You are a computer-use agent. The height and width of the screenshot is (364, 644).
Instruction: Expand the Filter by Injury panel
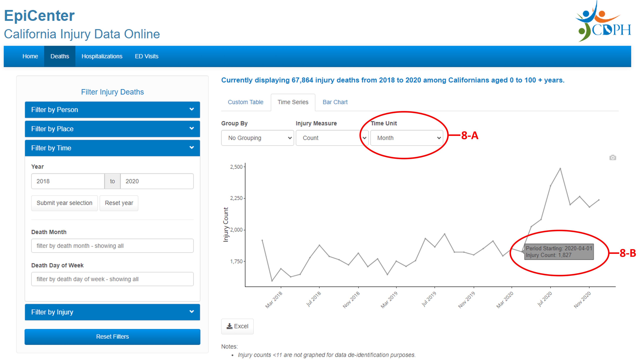pos(112,312)
